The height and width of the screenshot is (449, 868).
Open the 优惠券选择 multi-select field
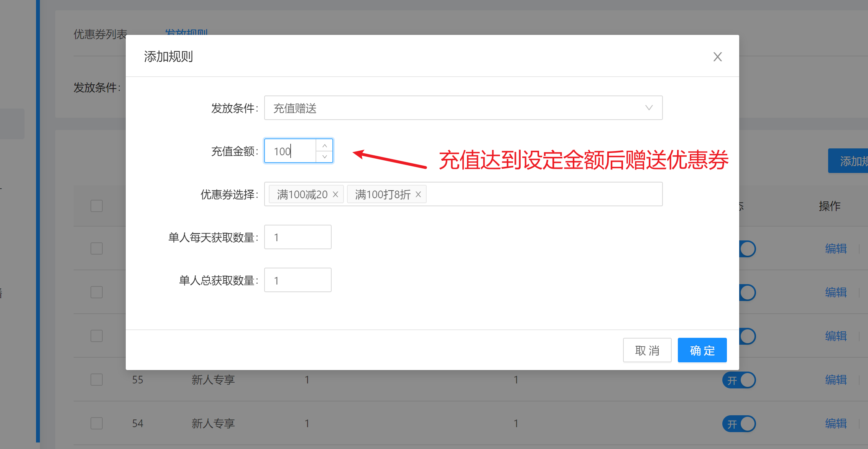coord(544,194)
